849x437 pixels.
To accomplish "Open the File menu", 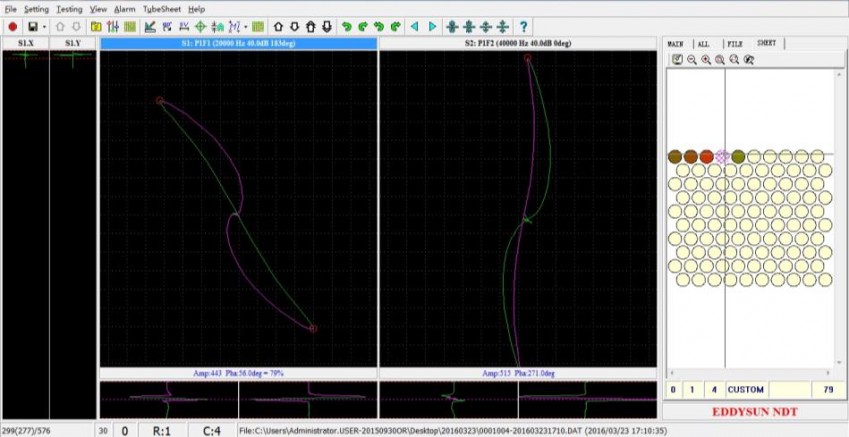I will click(x=10, y=8).
